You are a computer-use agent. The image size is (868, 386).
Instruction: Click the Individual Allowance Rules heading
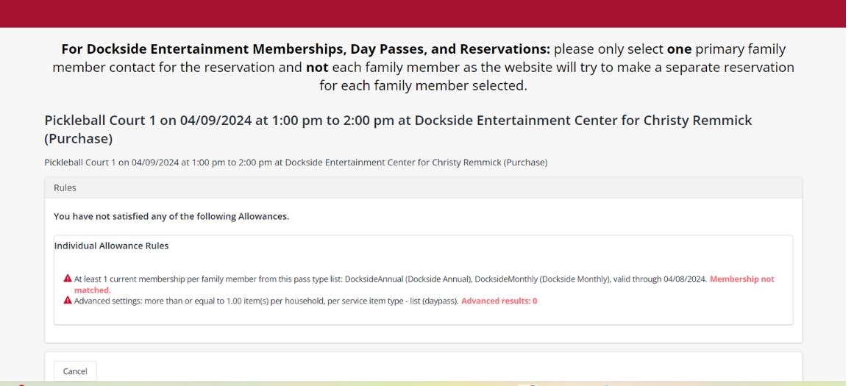111,246
